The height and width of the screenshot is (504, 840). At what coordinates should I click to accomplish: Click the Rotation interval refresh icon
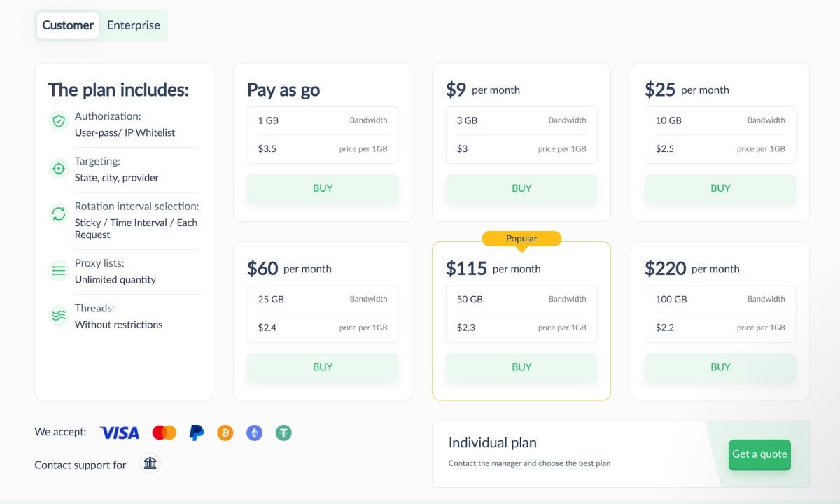[58, 213]
